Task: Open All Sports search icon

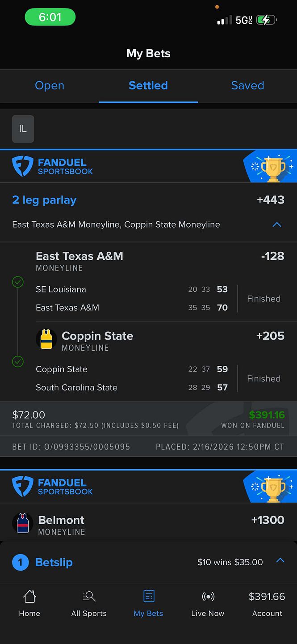Action: (89, 596)
